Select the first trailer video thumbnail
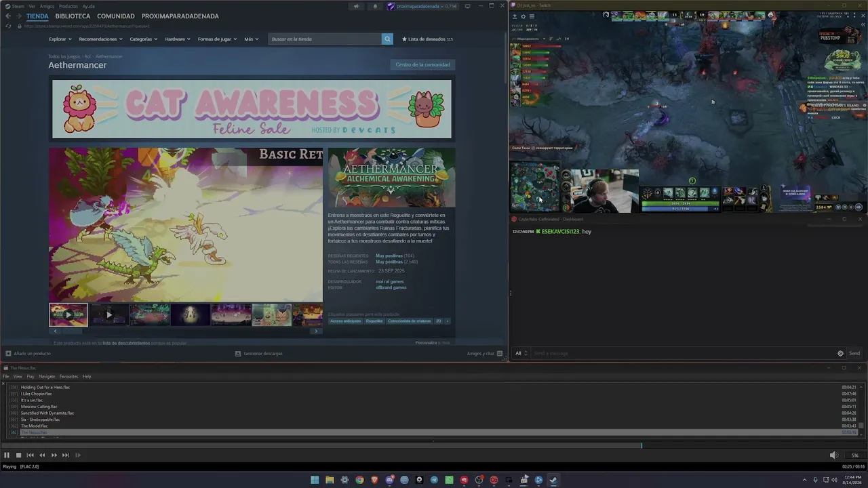This screenshot has height=488, width=868. (68, 314)
